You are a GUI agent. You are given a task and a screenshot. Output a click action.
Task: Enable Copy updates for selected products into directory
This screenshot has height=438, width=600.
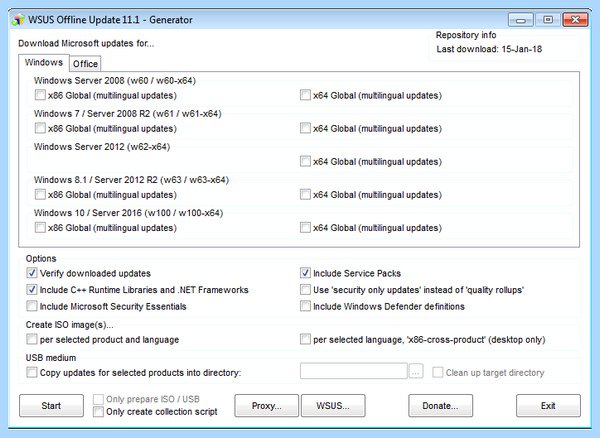(x=32, y=372)
